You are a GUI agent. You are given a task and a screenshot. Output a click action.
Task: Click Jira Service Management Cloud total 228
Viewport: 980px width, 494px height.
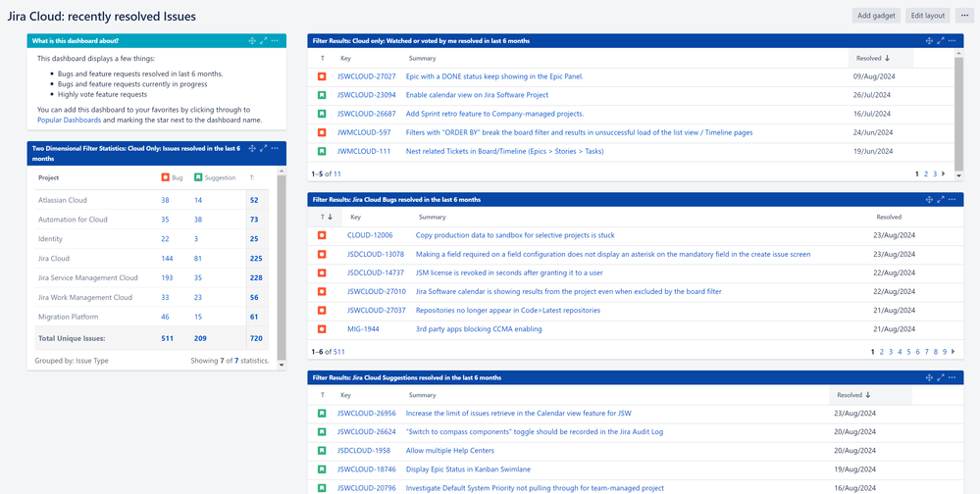254,278
